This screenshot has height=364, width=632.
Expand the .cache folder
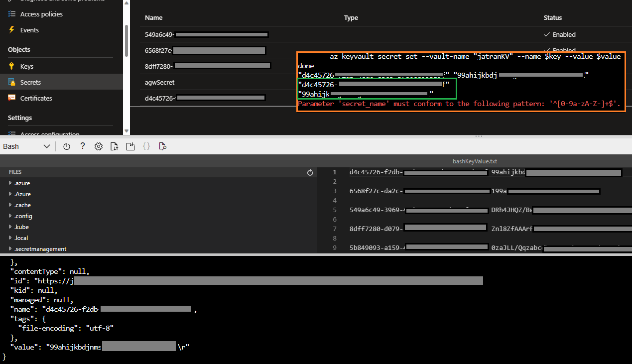[x=10, y=205]
